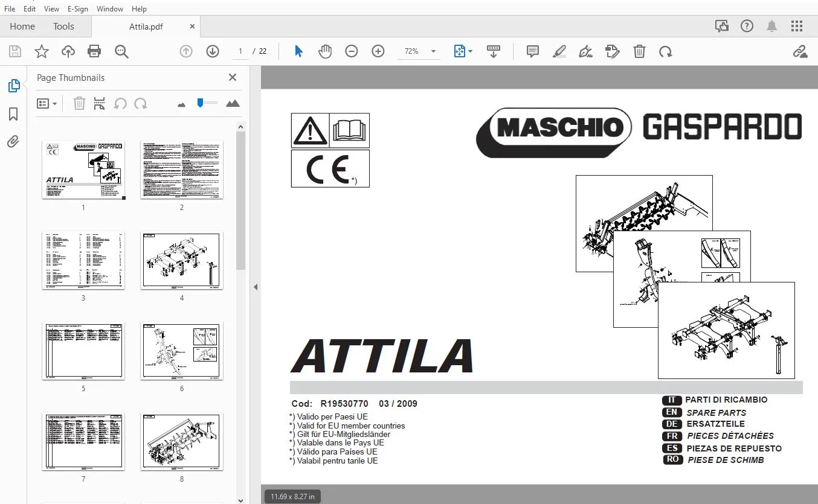Open the File menu
This screenshot has height=504, width=818.
pos(10,9)
